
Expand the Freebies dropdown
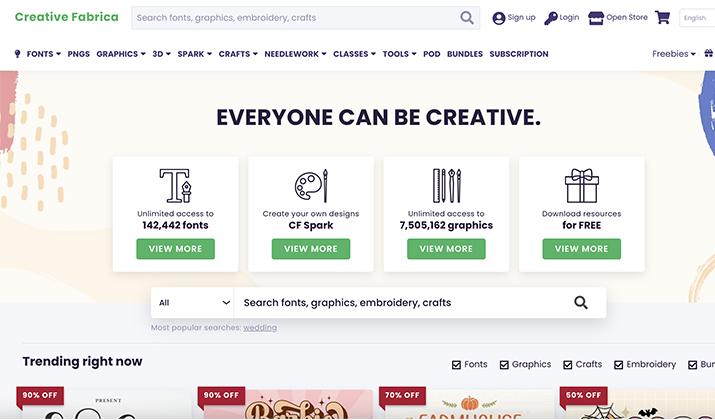[674, 54]
